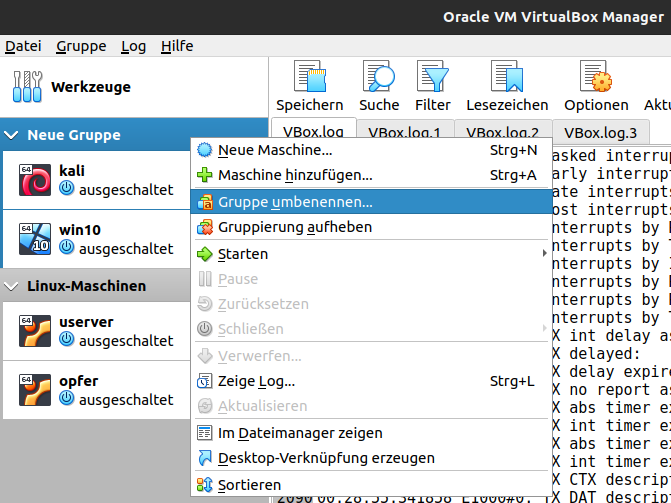Click the Optionen gear toolbar icon
The width and height of the screenshot is (671, 503).
click(596, 76)
